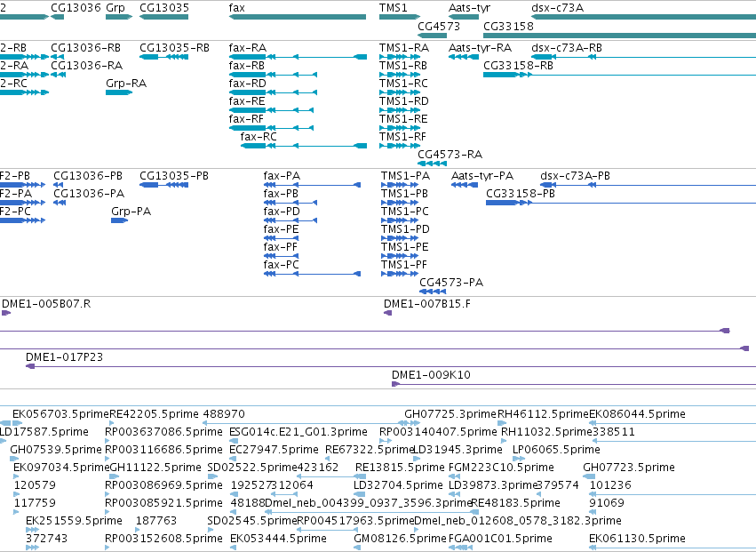Select the GH11122.5prime EST label
The height and width of the screenshot is (552, 756).
click(x=155, y=468)
